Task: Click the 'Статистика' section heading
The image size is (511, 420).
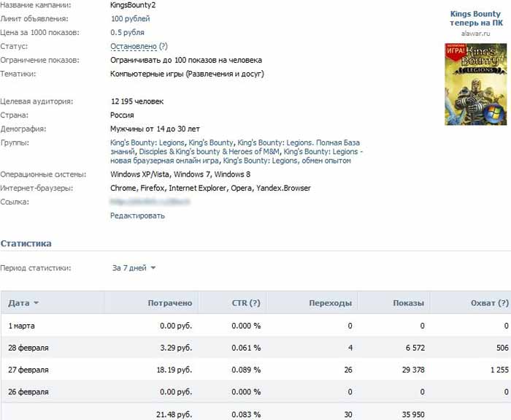Action: point(26,243)
